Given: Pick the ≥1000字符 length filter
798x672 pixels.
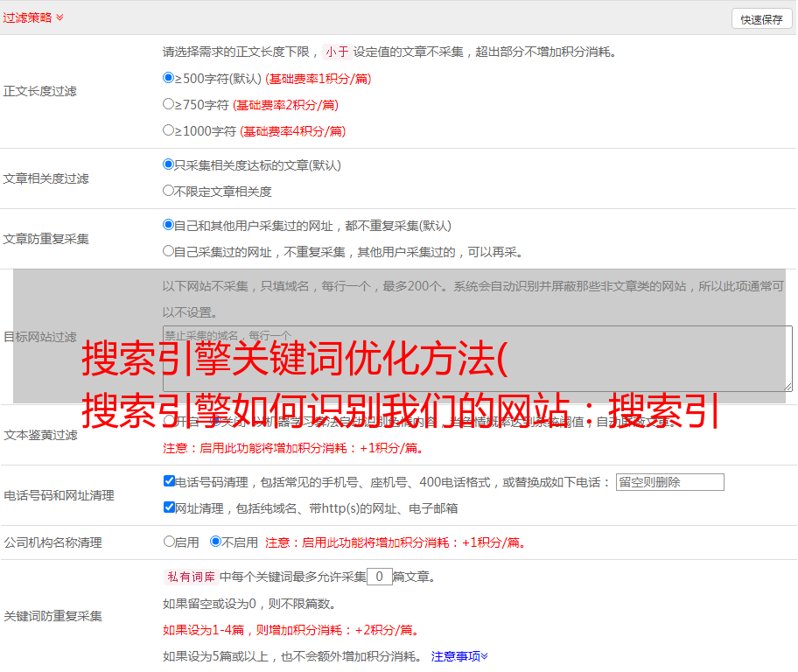Looking at the screenshot, I should (169, 130).
